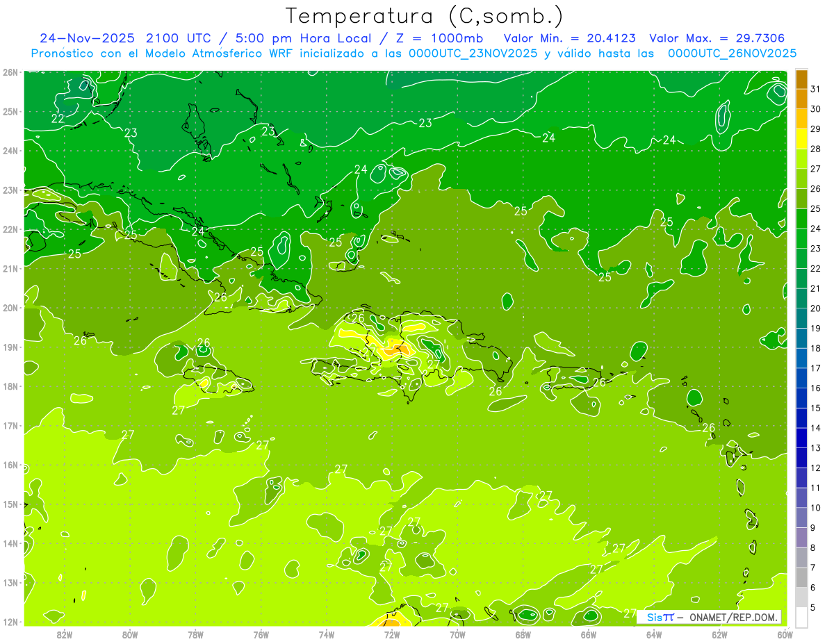The width and height of the screenshot is (834, 644).
Task: Click the '68W' longitude axis label
Action: (523, 634)
